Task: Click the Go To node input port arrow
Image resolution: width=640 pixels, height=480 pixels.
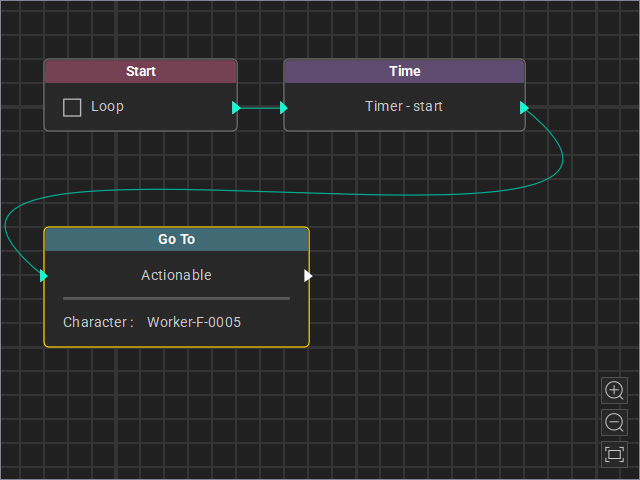Action: coord(44,276)
